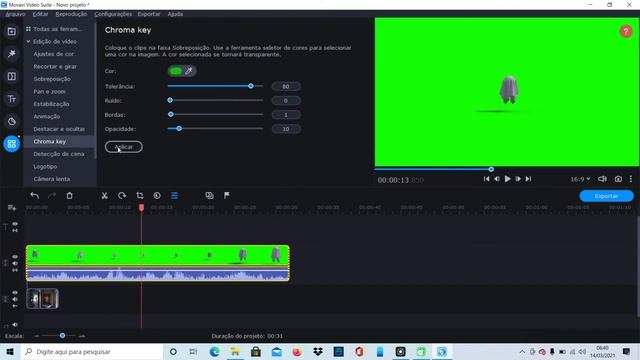Open color adjustments circle icon
Image resolution: width=640 pixels, height=360 pixels.
tap(157, 196)
